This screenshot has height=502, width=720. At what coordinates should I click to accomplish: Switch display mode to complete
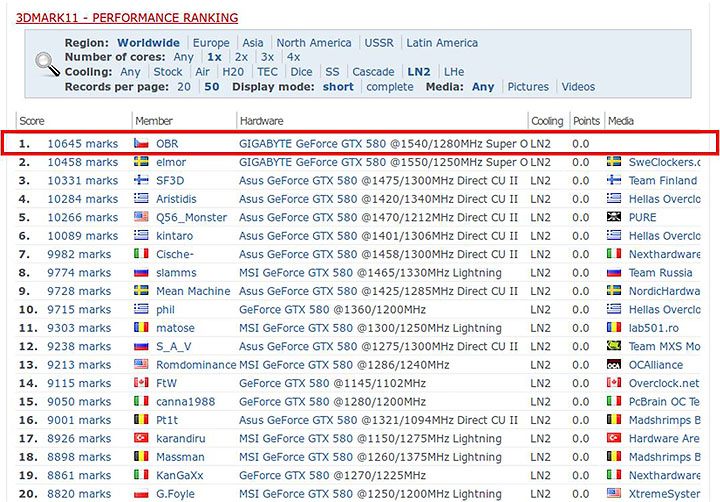(x=389, y=86)
